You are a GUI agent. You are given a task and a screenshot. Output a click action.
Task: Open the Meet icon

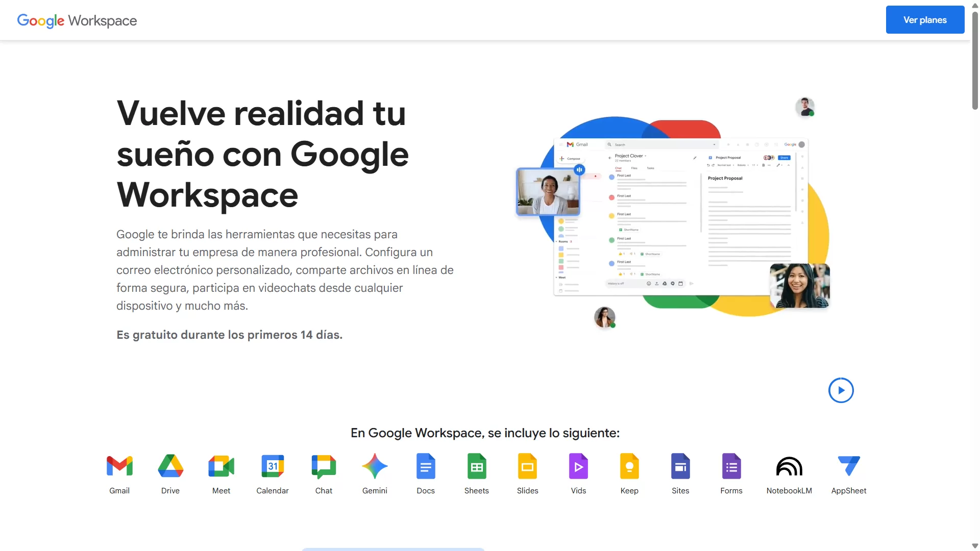pyautogui.click(x=221, y=466)
